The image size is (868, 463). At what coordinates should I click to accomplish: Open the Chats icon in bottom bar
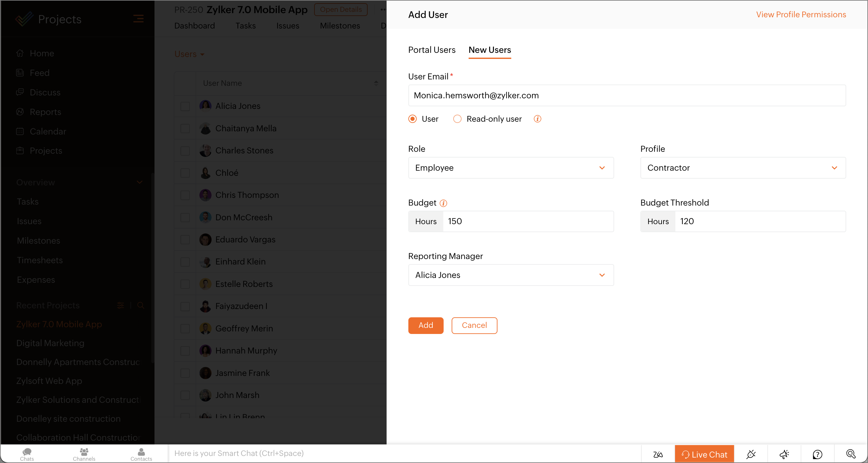(27, 454)
